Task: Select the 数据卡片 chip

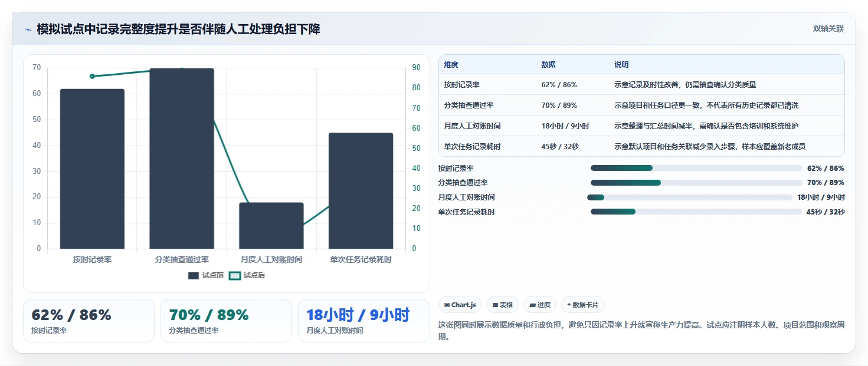Action: point(582,305)
